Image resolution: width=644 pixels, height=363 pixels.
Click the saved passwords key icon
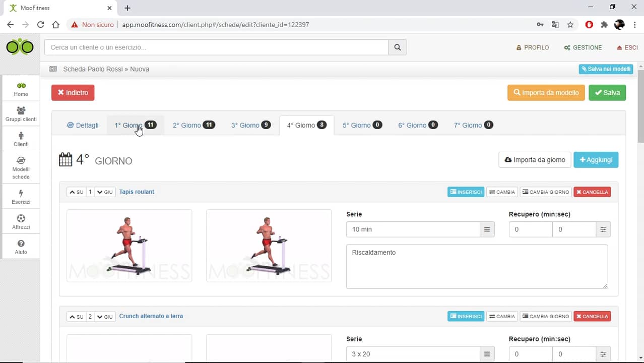point(540,25)
